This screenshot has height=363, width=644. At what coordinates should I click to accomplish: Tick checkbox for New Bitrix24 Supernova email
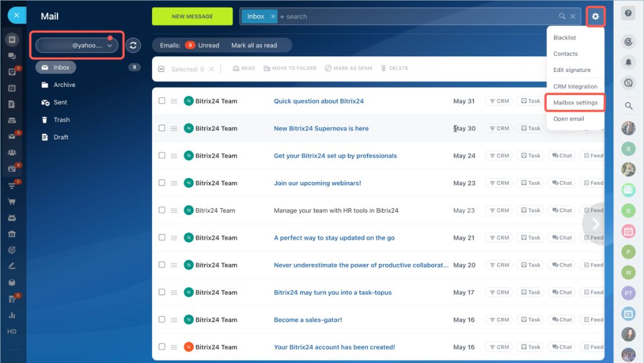click(x=162, y=128)
